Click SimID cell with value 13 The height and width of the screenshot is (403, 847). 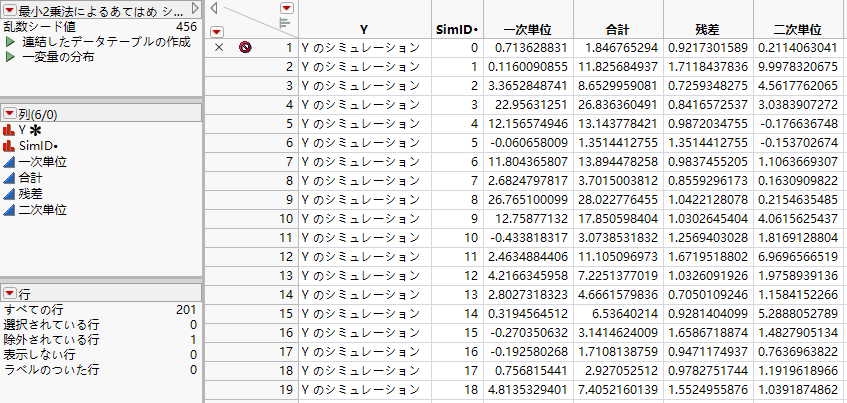pos(458,294)
